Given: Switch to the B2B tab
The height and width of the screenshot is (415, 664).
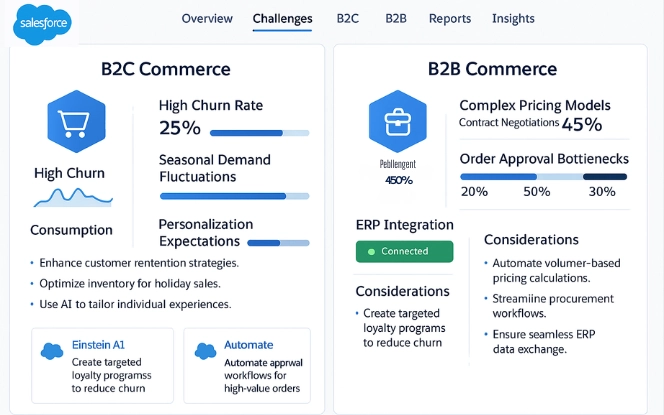Looking at the screenshot, I should (395, 18).
